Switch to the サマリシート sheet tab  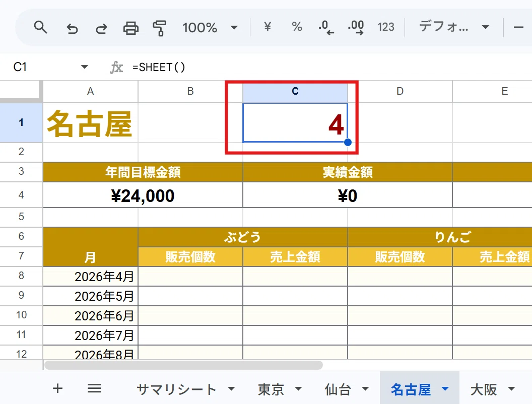click(x=176, y=389)
